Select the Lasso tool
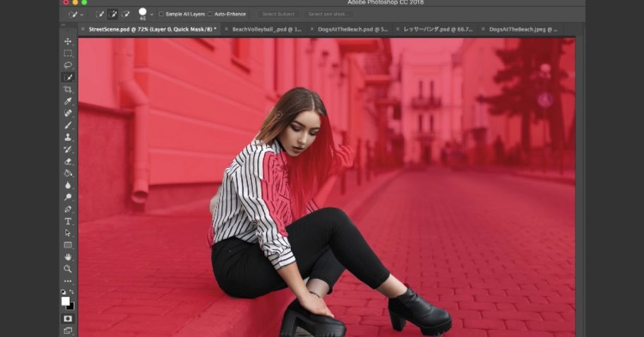Viewport: 644px width, 337px height. click(x=68, y=65)
